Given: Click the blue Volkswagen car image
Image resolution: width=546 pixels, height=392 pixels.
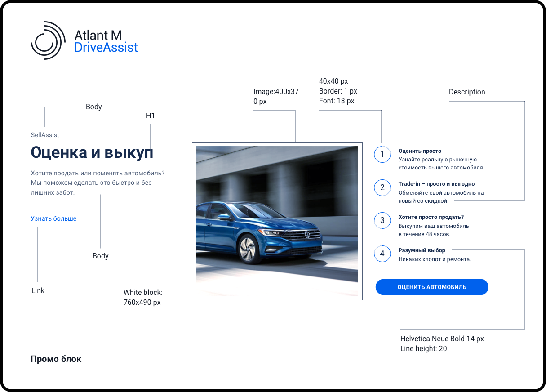Looking at the screenshot, I should (x=277, y=221).
